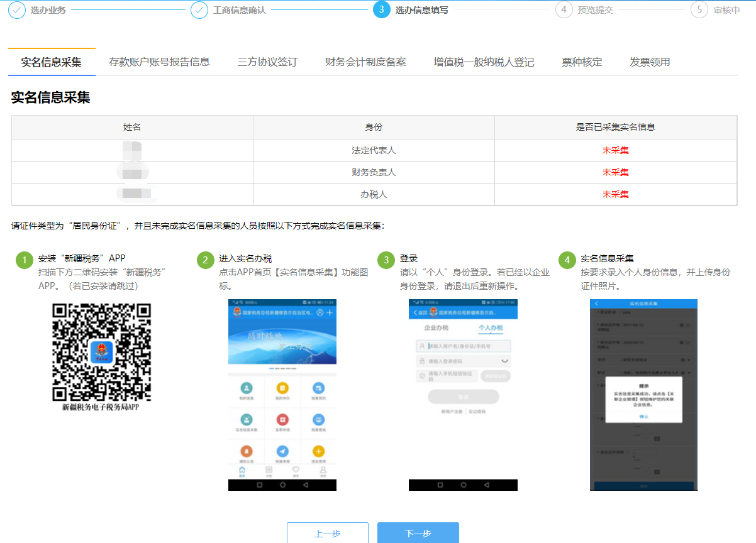Image resolution: width=756 pixels, height=543 pixels.
Task: Click the step 5 circle for 审核中
Action: 699,10
